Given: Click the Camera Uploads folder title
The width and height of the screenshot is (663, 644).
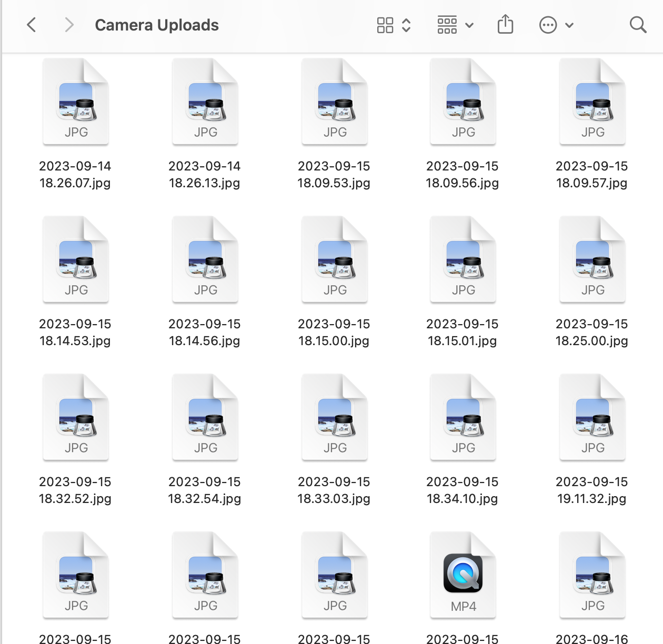Looking at the screenshot, I should coord(156,25).
